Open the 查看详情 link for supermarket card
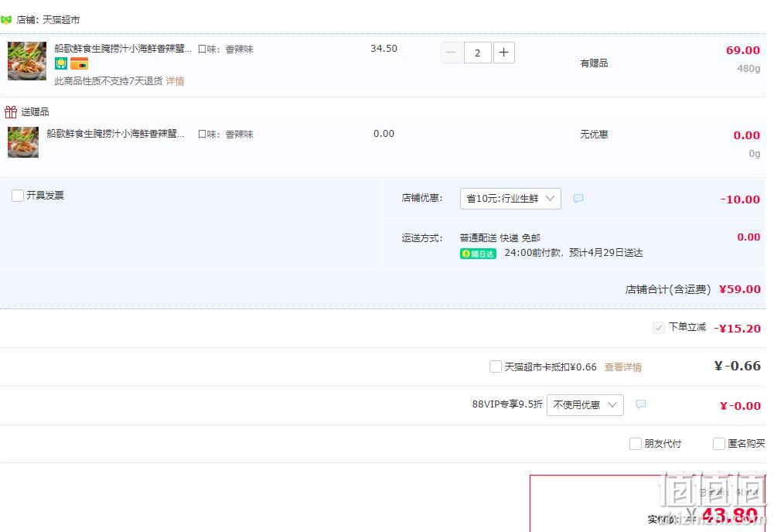Screen dimensions: 774x532 click(623, 367)
